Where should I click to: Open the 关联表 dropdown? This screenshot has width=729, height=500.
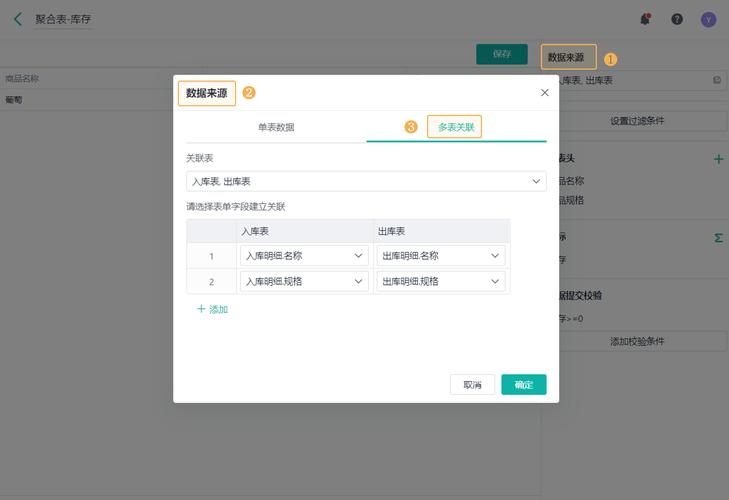[x=366, y=181]
